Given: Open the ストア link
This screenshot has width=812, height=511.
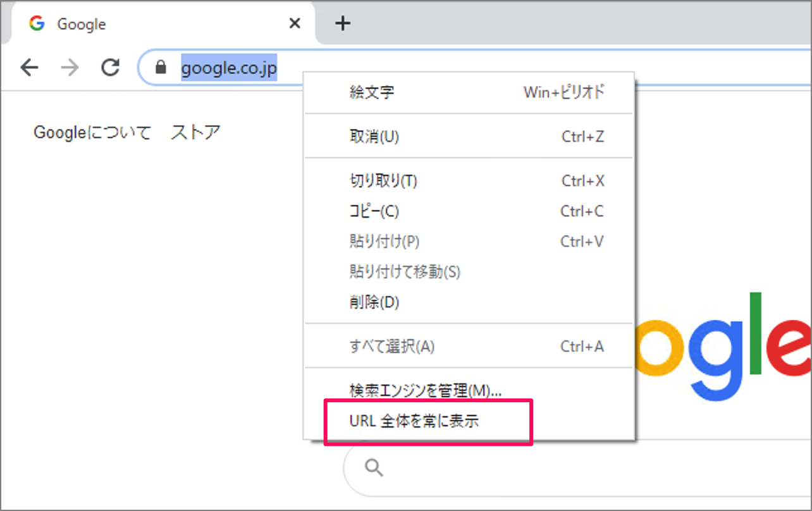Looking at the screenshot, I should [x=195, y=133].
